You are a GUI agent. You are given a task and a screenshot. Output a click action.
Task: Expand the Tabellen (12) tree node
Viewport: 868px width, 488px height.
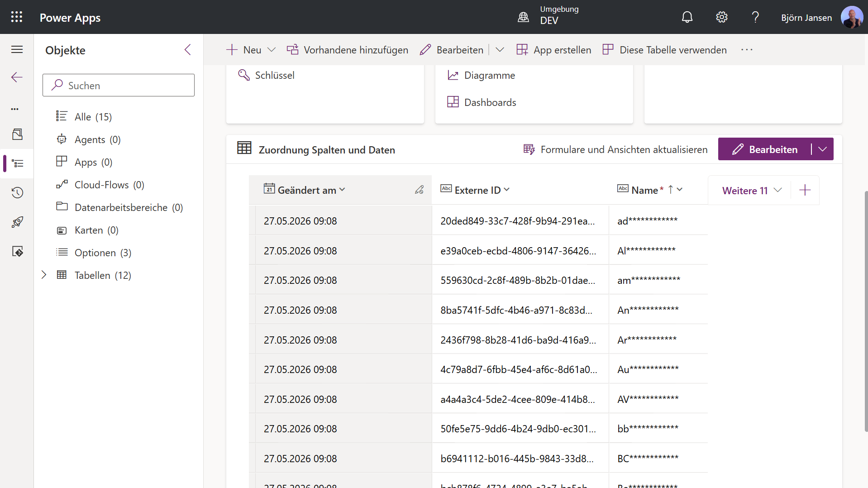point(44,275)
